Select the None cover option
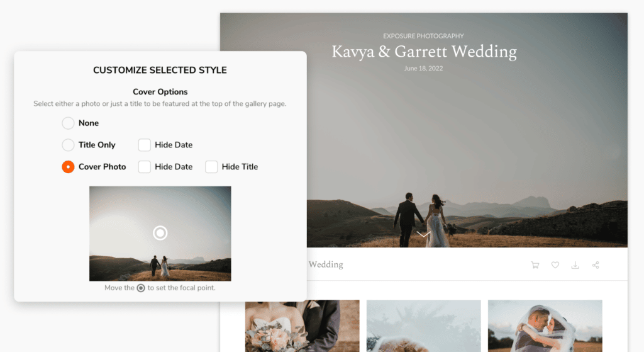Viewport: 644px width, 352px height. coord(68,123)
